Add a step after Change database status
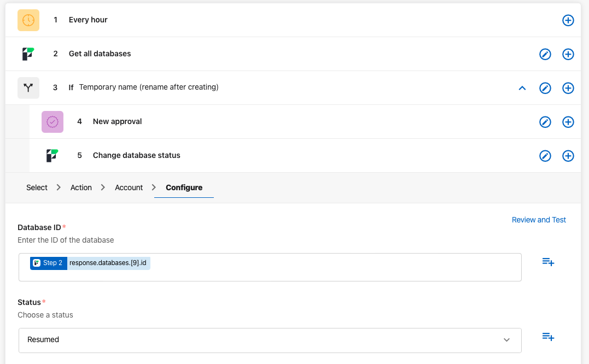Screen dimensions: 589x364 click(568, 156)
